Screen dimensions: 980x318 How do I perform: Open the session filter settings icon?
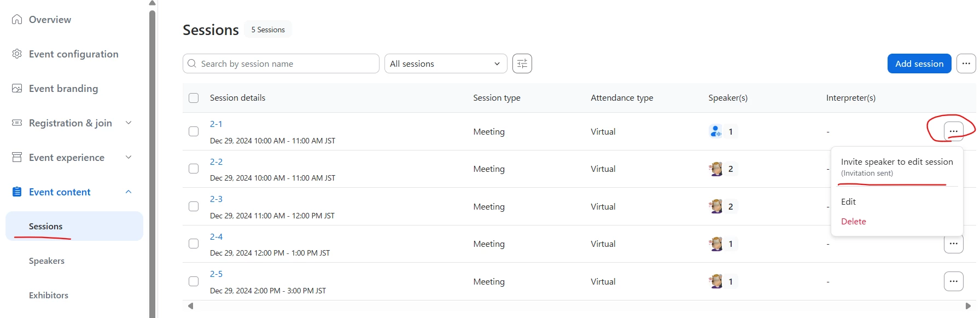click(x=522, y=63)
